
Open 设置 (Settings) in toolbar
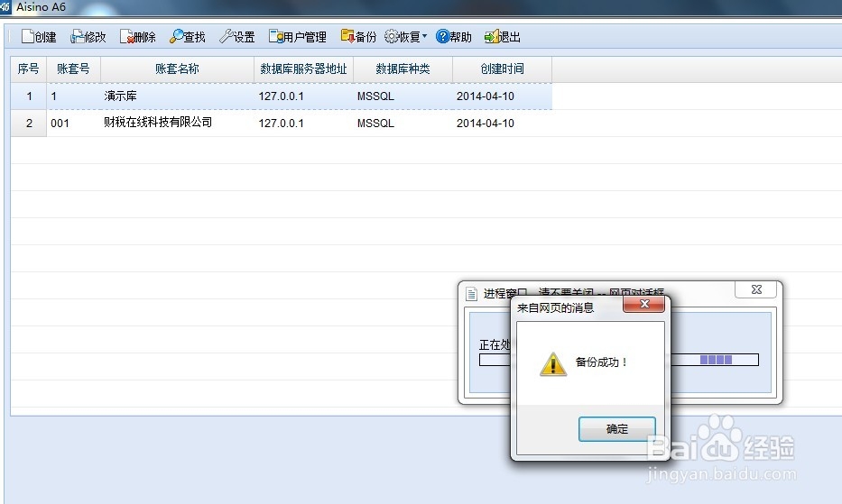tap(236, 36)
